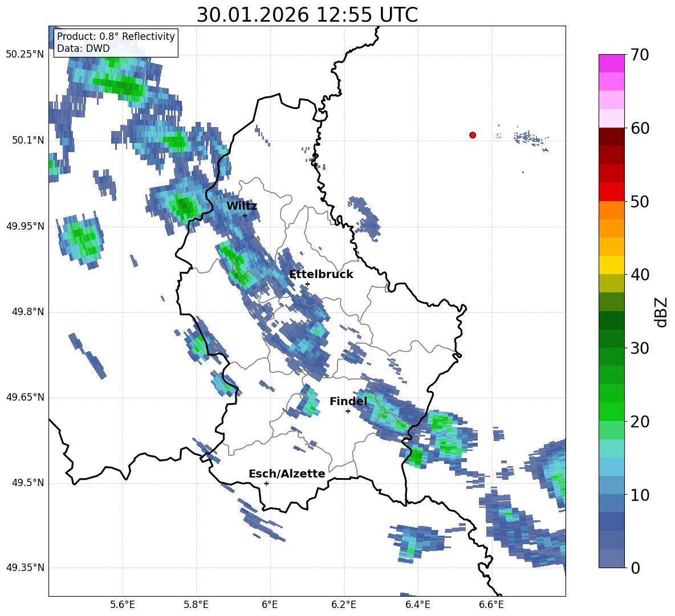Click the 'dBZ' colorbar axis label
Viewport: 675px width, 616px height.
coord(662,312)
